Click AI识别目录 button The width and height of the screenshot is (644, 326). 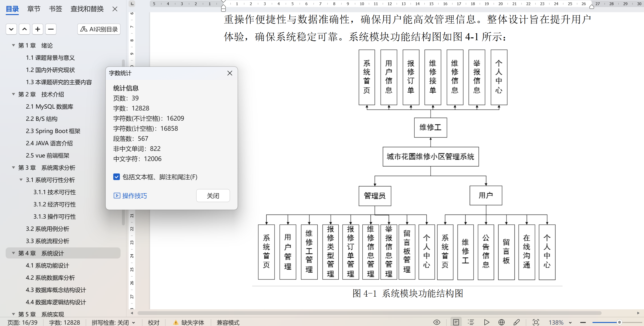click(99, 29)
